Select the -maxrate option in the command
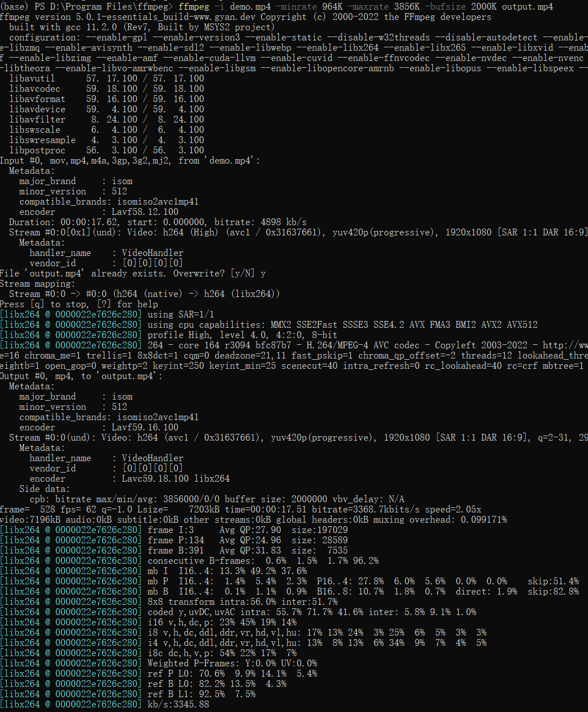 (x=365, y=7)
